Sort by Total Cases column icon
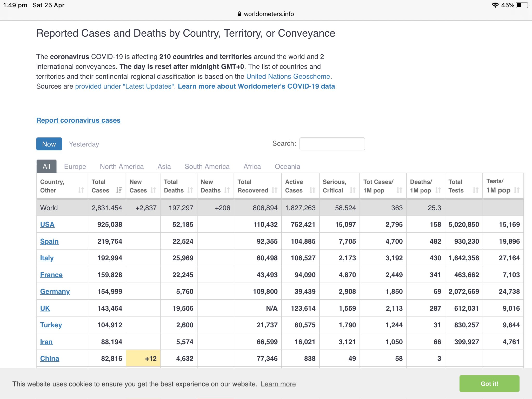This screenshot has width=532, height=399. pos(119,190)
